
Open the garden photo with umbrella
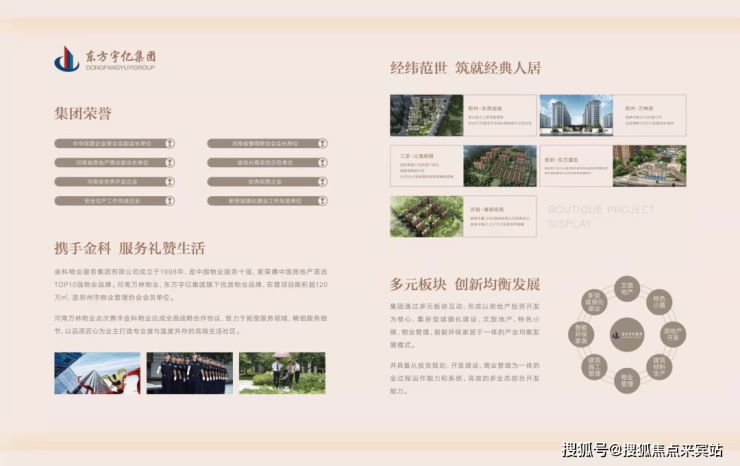click(x=282, y=373)
